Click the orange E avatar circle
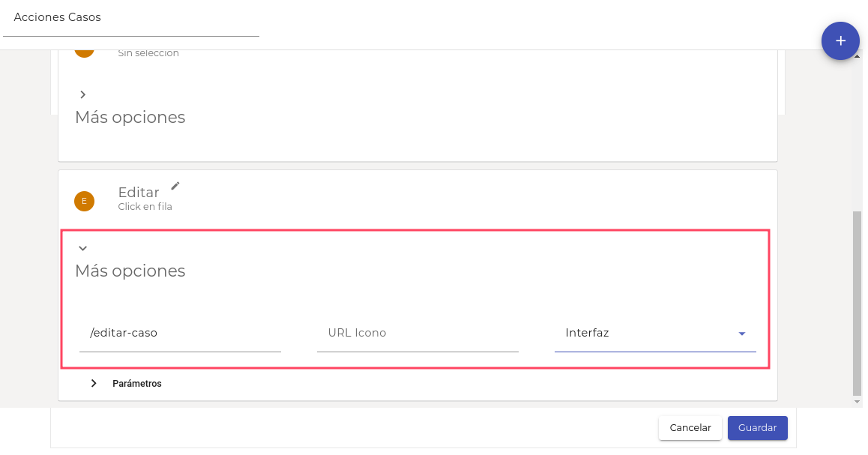868x455 pixels. point(84,201)
